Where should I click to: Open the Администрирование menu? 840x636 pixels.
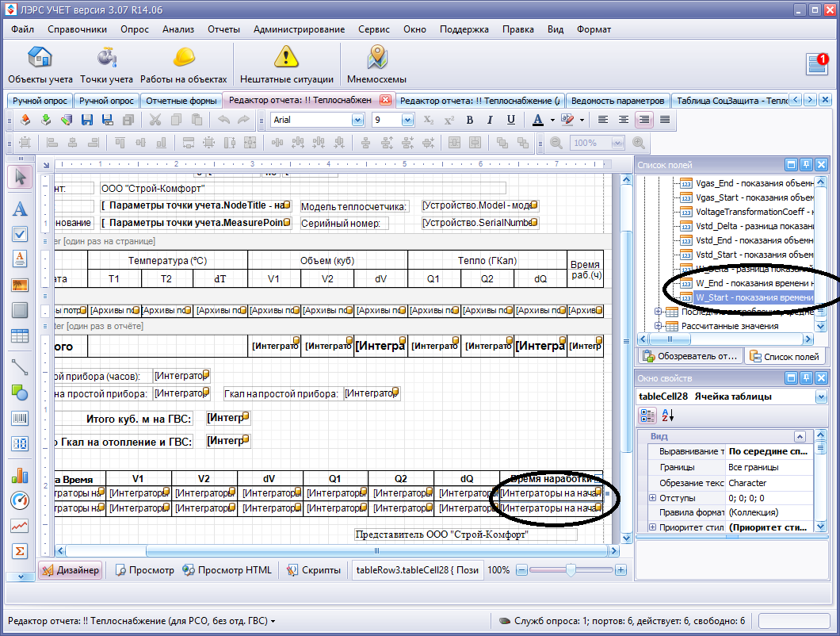(x=299, y=29)
